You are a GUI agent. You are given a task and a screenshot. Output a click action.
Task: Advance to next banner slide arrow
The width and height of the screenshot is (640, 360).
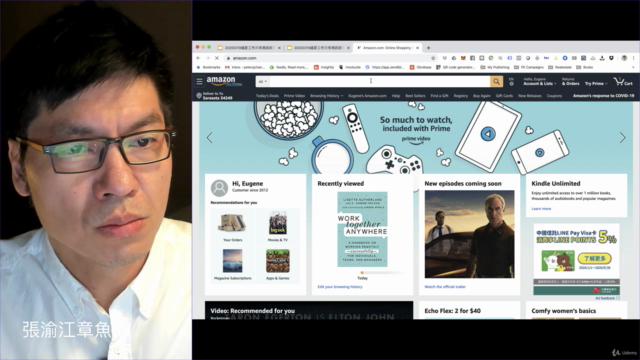click(x=622, y=138)
